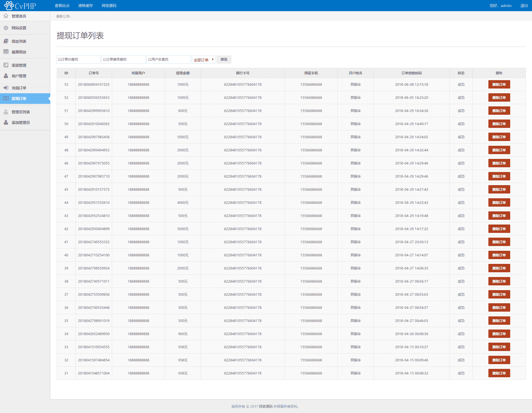This screenshot has height=413, width=532.
Task: Select 清除缓存 from the top bar
Action: (86, 6)
